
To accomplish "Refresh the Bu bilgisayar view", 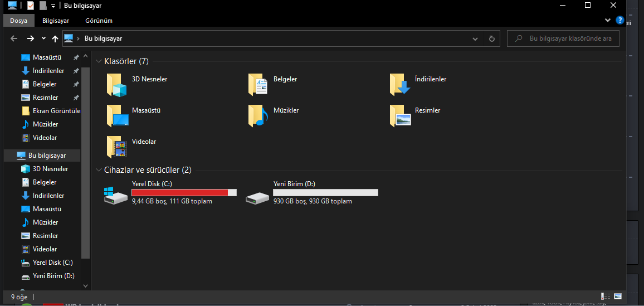I will [491, 38].
